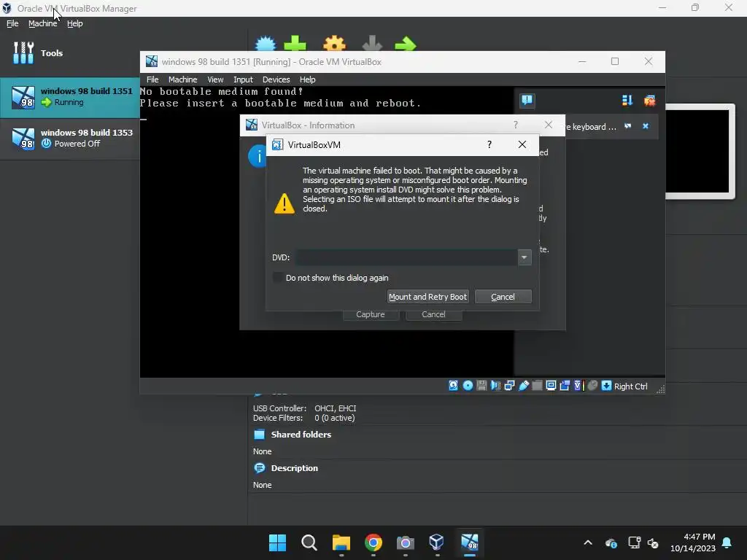Open VirtualBox Manager cube icon on taskbar
This screenshot has width=747, height=560.
(x=437, y=542)
